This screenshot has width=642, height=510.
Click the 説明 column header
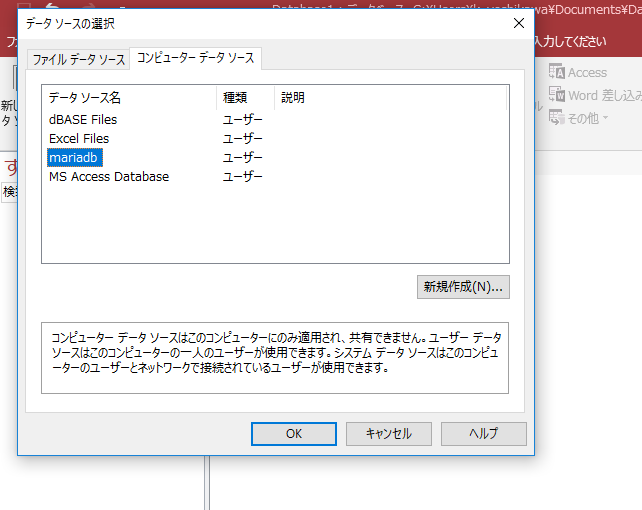pos(293,98)
